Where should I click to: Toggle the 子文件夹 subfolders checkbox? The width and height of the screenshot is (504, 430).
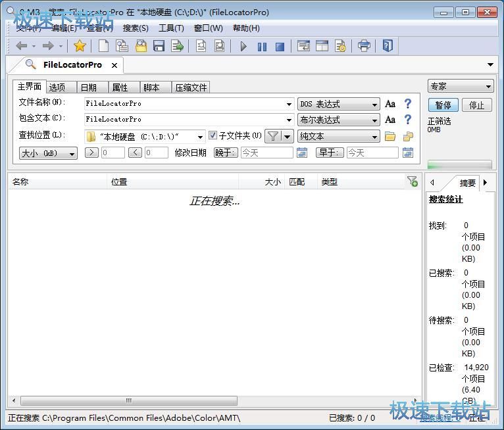[213, 136]
